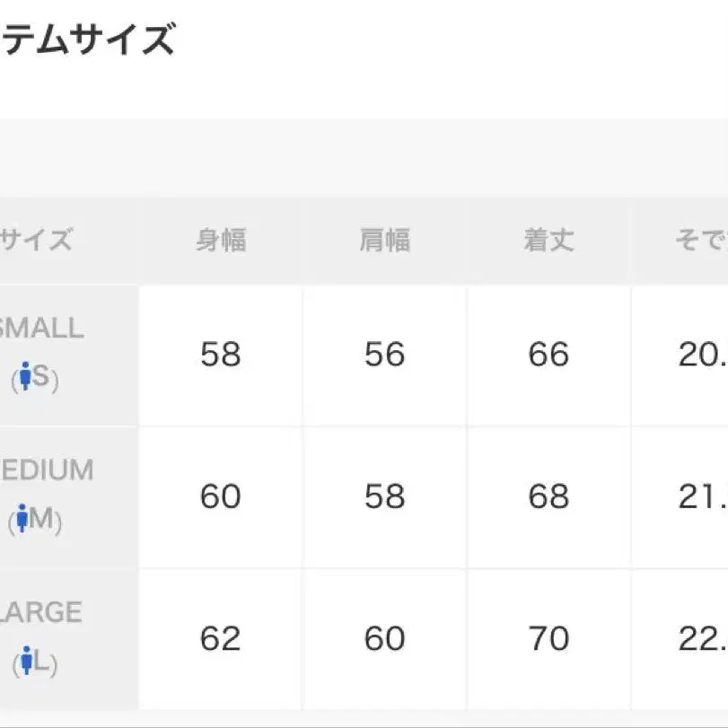Click the blue person icon beside L

(x=26, y=660)
